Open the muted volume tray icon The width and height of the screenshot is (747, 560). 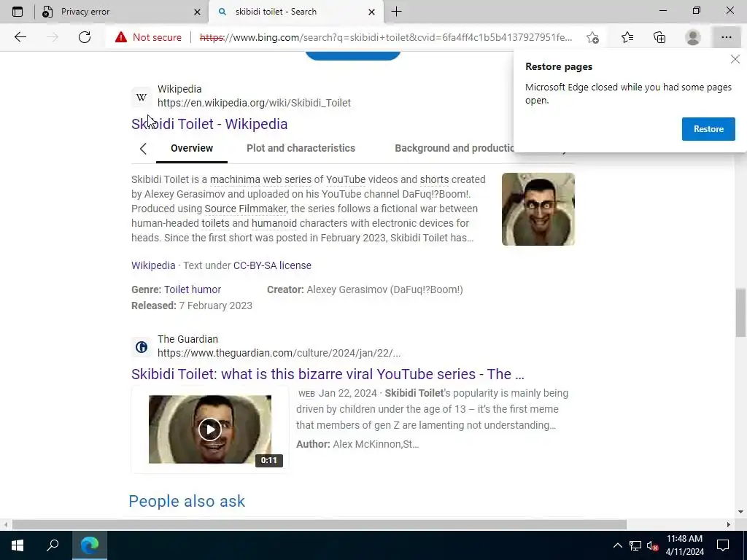652,545
